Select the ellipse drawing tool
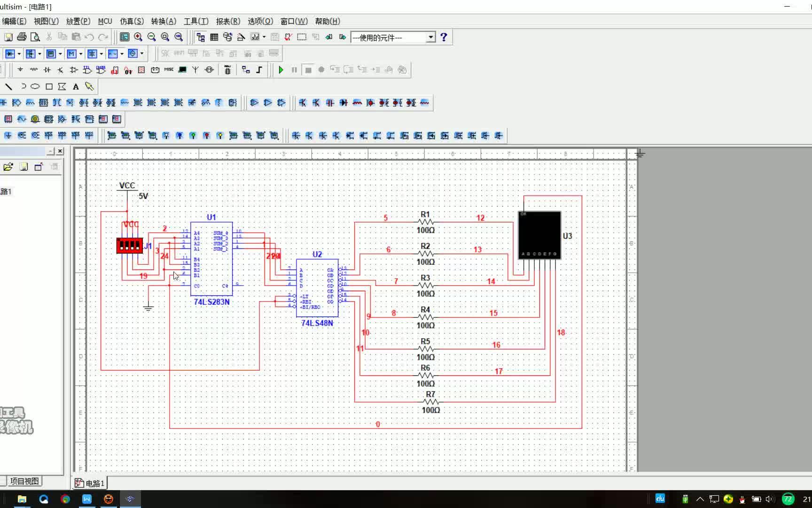The height and width of the screenshot is (508, 812). (x=35, y=87)
